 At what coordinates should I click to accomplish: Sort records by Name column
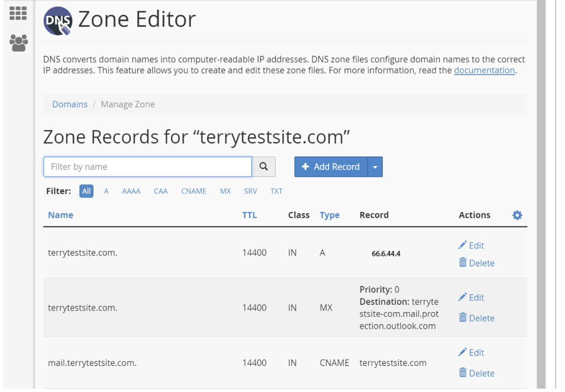61,215
